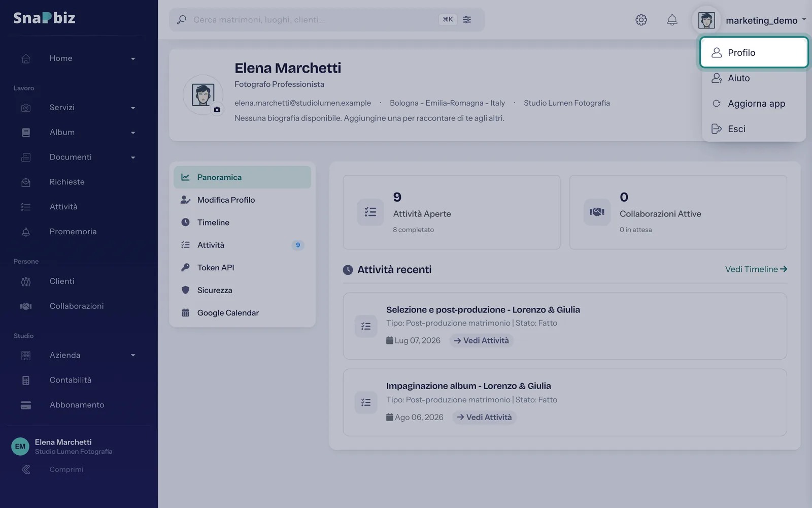The image size is (812, 508).
Task: Click the Collaborazioni handshake sidebar icon
Action: (x=26, y=306)
